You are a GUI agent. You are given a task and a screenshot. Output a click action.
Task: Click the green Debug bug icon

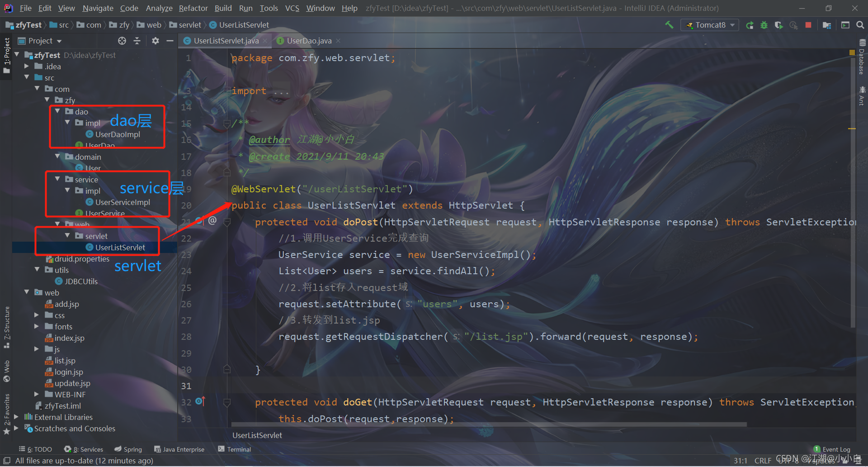764,25
